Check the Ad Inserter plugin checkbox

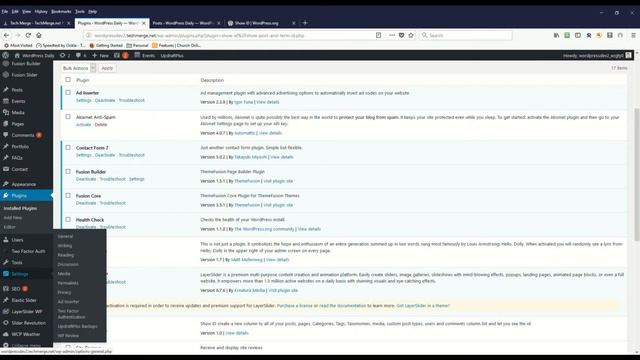68,93
